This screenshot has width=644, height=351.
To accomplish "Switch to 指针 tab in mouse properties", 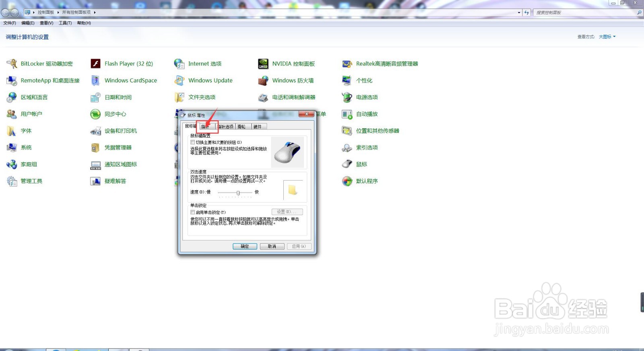I will [x=206, y=127].
